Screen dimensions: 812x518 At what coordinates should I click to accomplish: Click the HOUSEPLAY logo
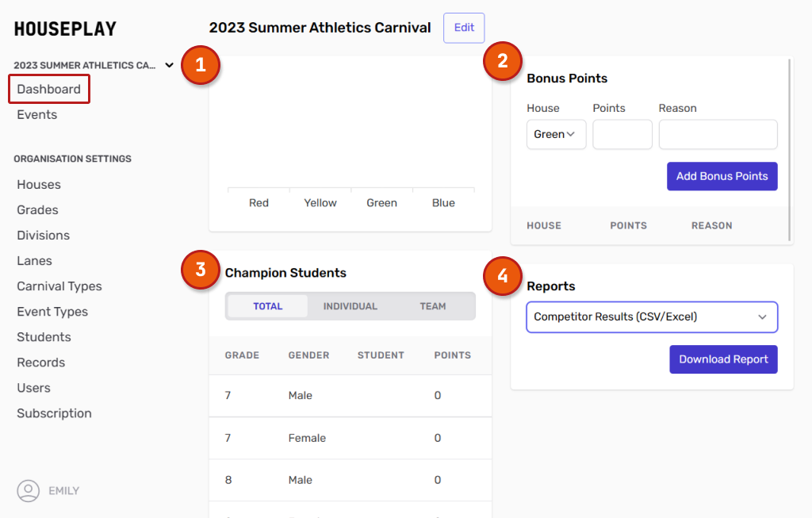[x=65, y=29]
